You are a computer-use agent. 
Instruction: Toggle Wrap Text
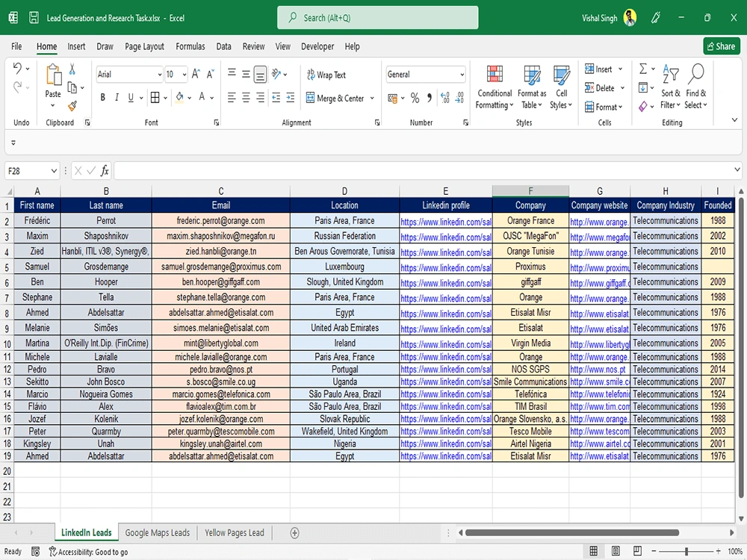(326, 75)
